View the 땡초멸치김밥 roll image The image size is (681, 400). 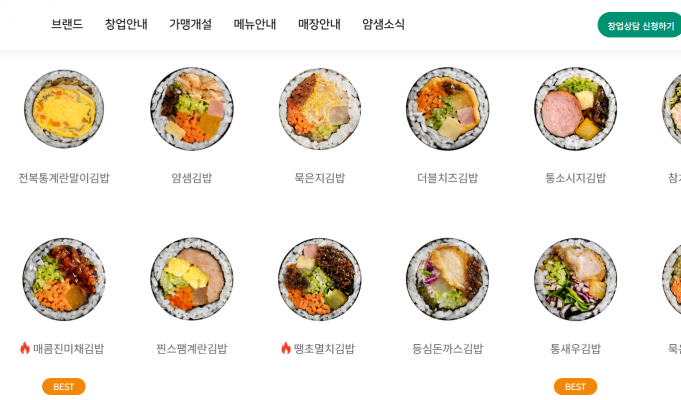[320, 279]
